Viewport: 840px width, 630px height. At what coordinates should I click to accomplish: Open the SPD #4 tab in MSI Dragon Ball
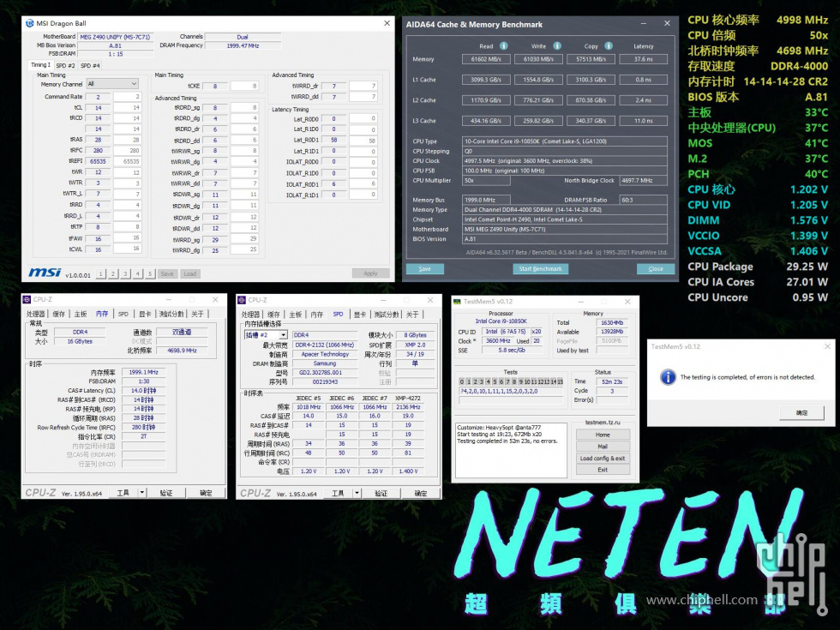[x=90, y=65]
